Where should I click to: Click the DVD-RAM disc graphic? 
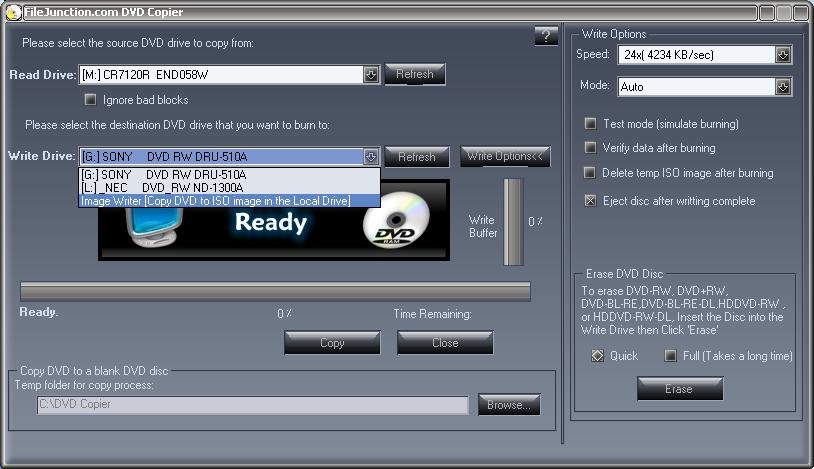pyautogui.click(x=396, y=220)
